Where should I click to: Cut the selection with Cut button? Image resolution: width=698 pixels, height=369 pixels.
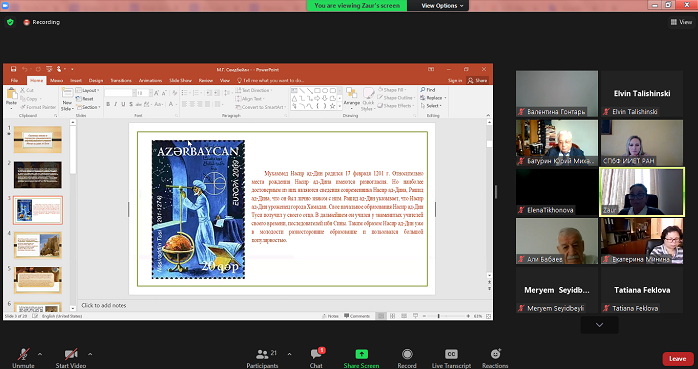[27, 90]
